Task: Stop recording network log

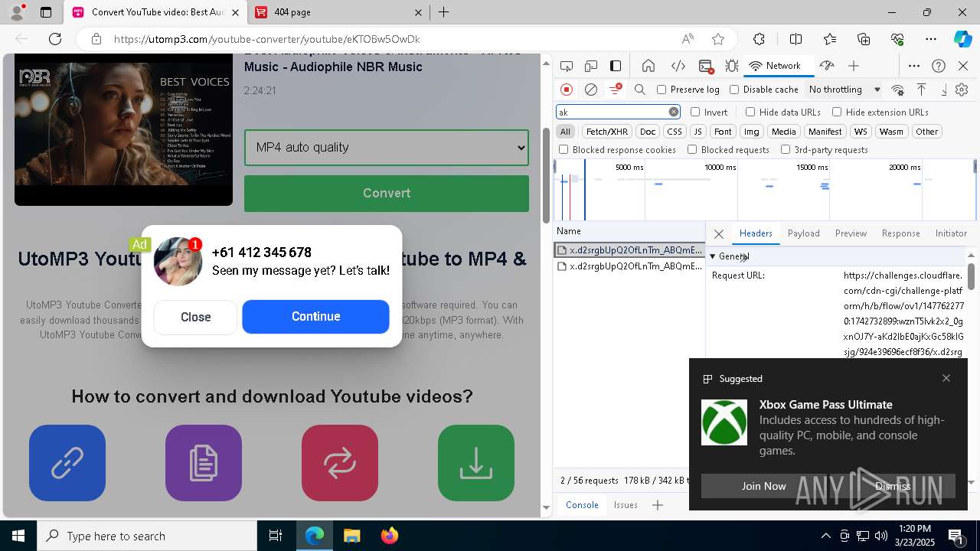Action: pos(567,90)
